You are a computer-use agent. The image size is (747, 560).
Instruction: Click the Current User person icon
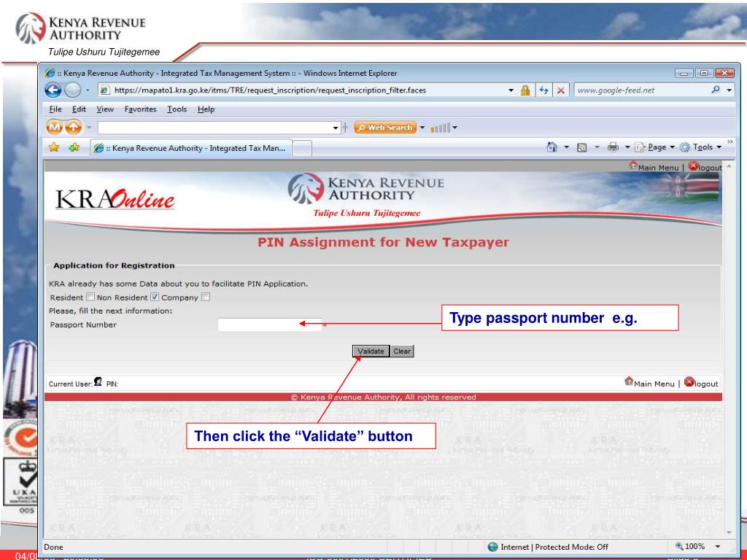(x=98, y=382)
